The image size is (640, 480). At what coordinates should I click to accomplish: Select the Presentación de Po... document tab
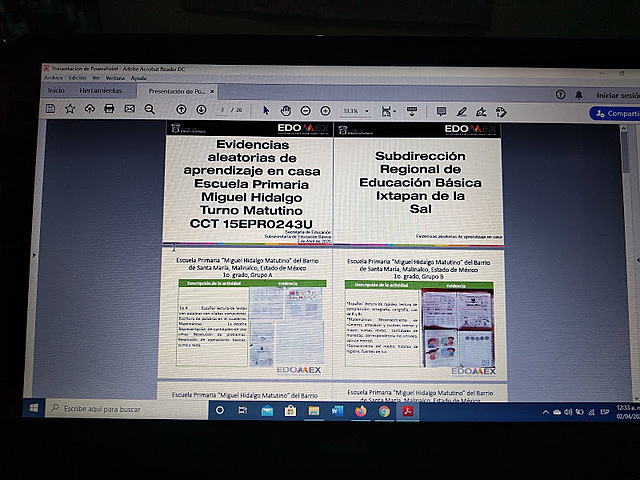(176, 91)
